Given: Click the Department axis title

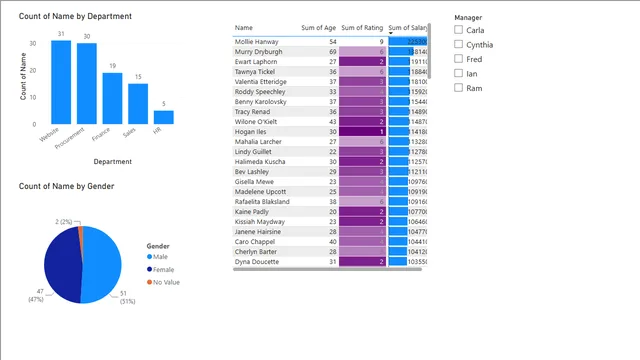Looking at the screenshot, I should pyautogui.click(x=113, y=162).
